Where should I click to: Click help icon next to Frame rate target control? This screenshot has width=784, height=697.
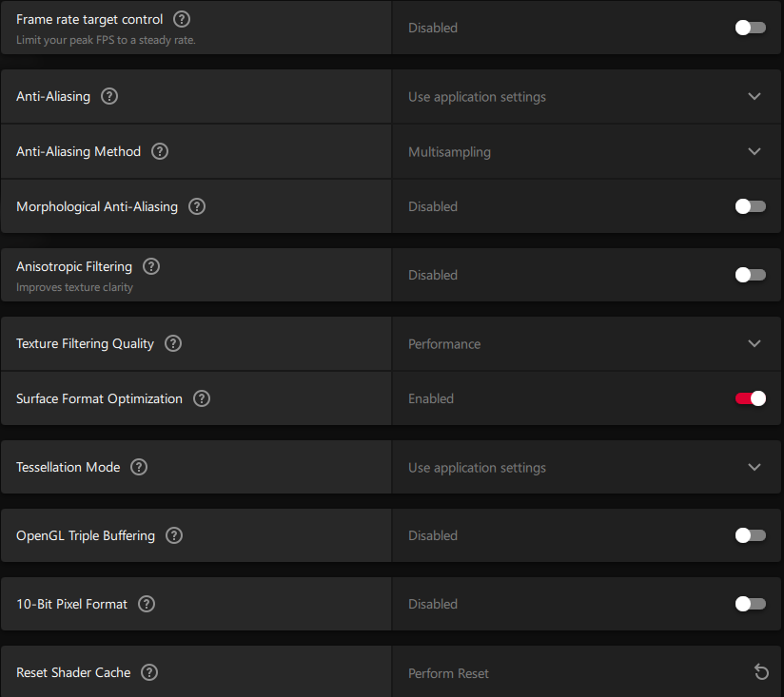click(x=182, y=19)
